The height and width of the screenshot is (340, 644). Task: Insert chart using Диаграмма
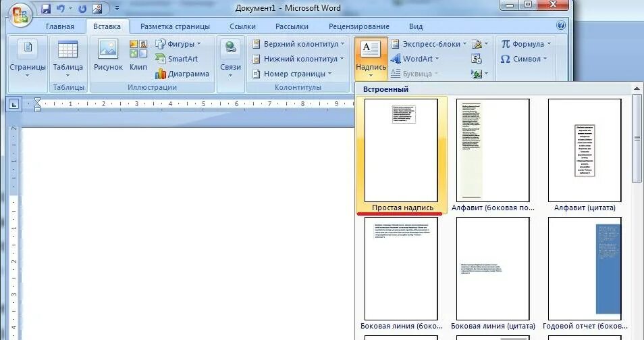point(182,74)
